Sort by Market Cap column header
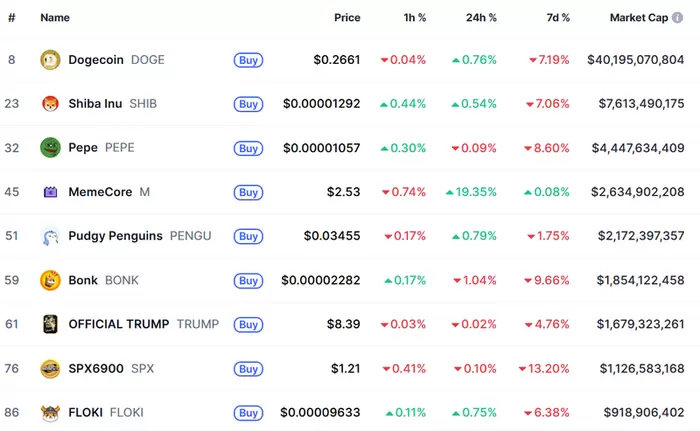The width and height of the screenshot is (700, 431). click(x=638, y=18)
